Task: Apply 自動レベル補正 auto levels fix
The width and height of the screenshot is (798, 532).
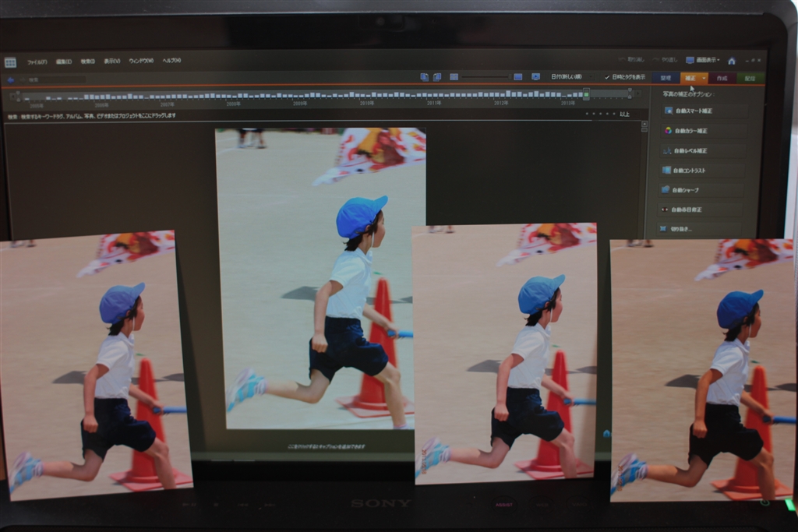Action: click(x=702, y=150)
